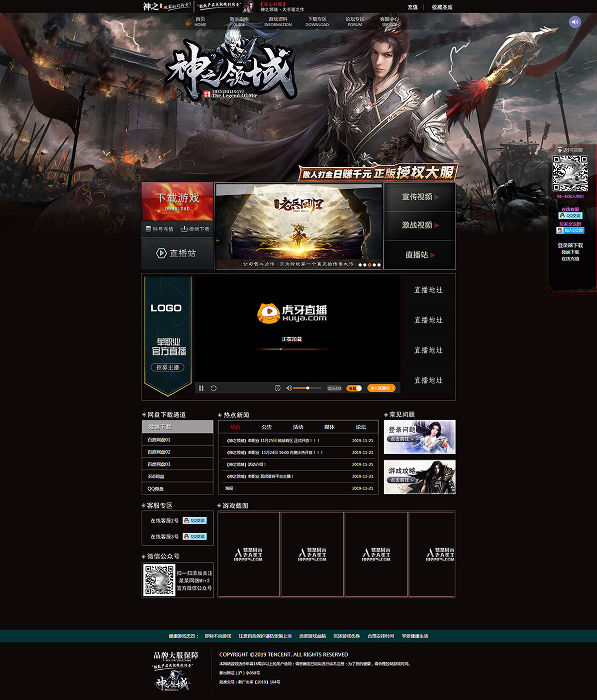The height and width of the screenshot is (700, 597).
Task: Click the orange 进入直播间 button
Action: point(382,388)
